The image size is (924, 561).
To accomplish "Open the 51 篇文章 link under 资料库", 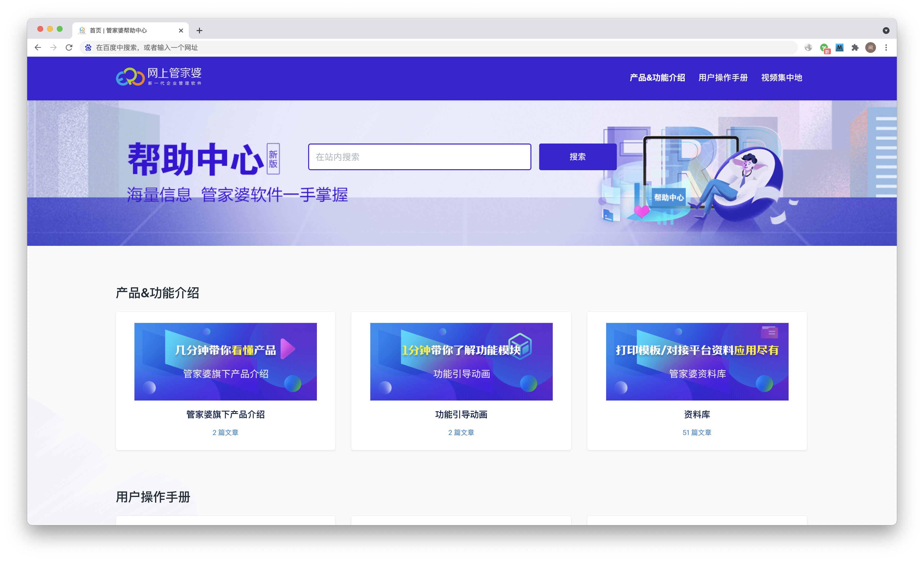I will click(x=697, y=433).
